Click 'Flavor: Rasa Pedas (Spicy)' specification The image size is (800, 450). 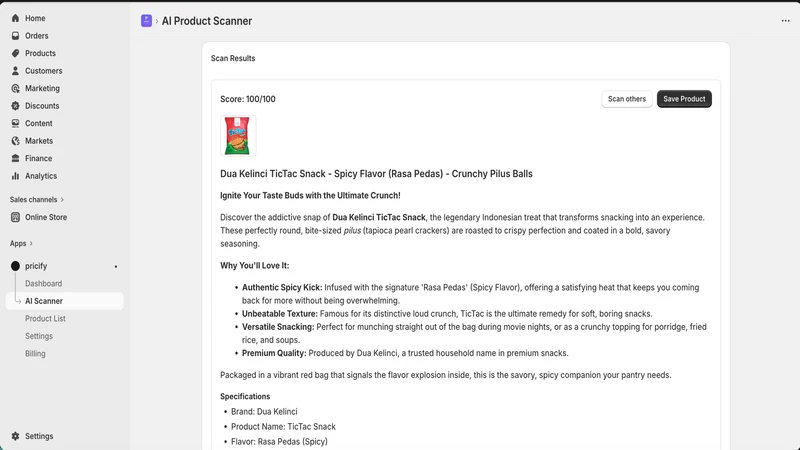pos(279,442)
